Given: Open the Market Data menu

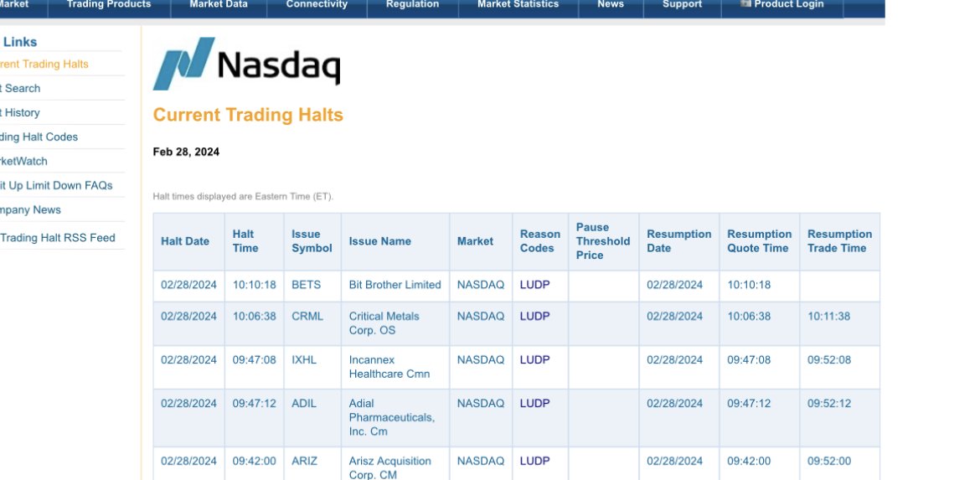Looking at the screenshot, I should [219, 4].
